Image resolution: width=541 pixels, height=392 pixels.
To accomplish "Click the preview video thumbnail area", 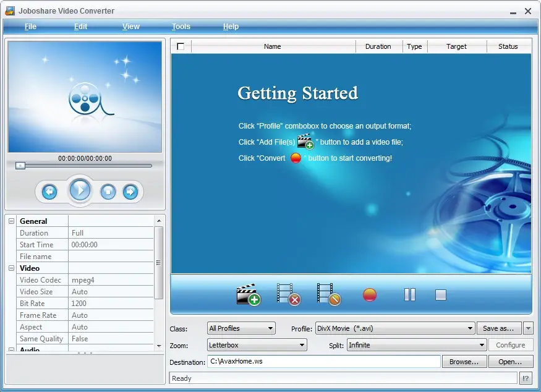I will 85,97.
